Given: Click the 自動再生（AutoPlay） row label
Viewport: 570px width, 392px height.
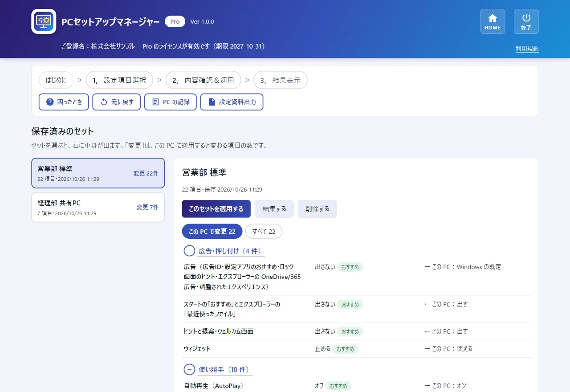Looking at the screenshot, I should tap(214, 386).
